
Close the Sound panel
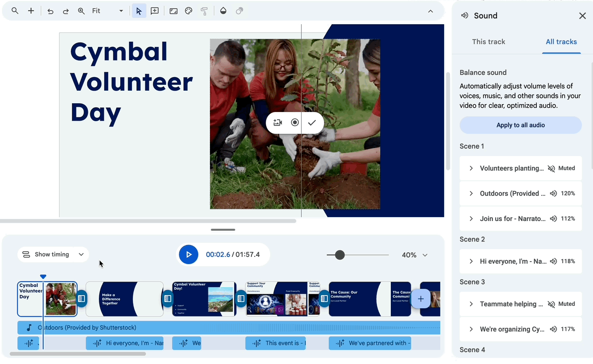click(582, 16)
